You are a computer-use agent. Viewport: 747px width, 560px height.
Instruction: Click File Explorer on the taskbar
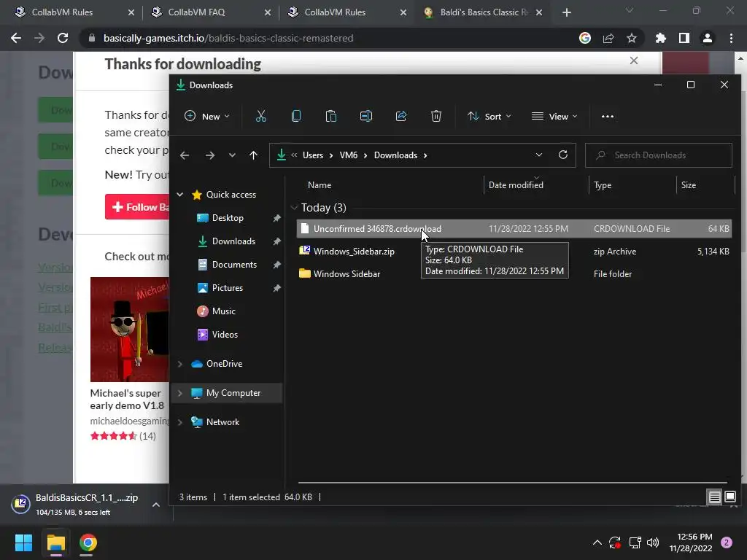click(55, 542)
